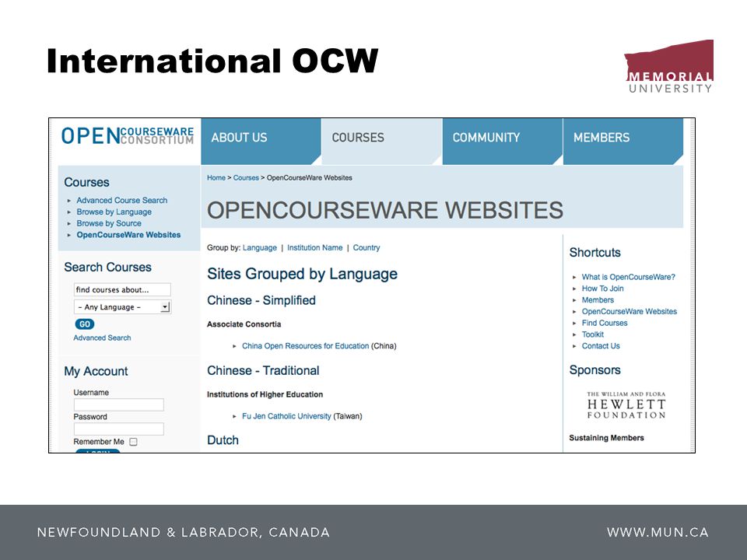Screen dimensions: 747x560
Task: Click the International OCW slide title
Action: (x=212, y=61)
